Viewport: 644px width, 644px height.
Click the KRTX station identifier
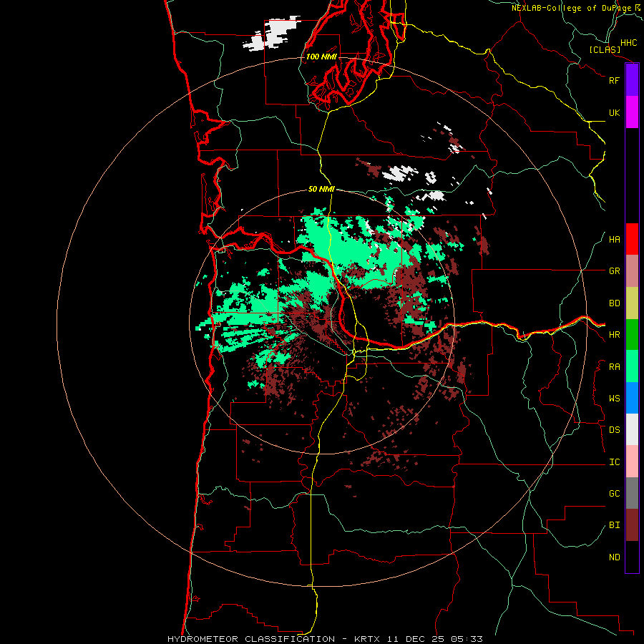367,639
